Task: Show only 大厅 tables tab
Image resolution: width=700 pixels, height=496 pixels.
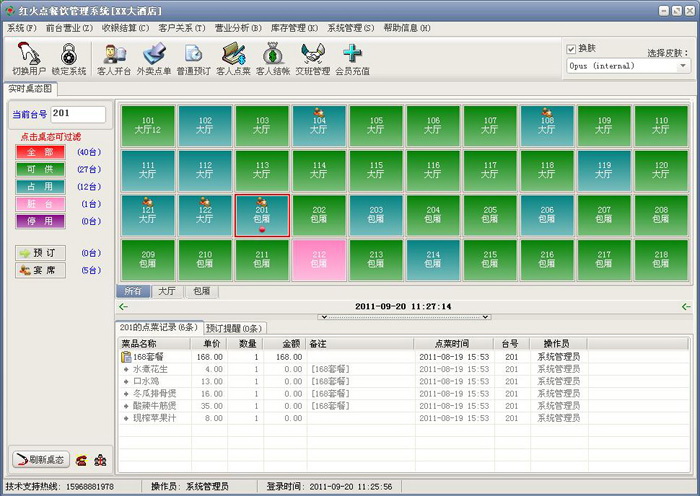Action: point(166,291)
